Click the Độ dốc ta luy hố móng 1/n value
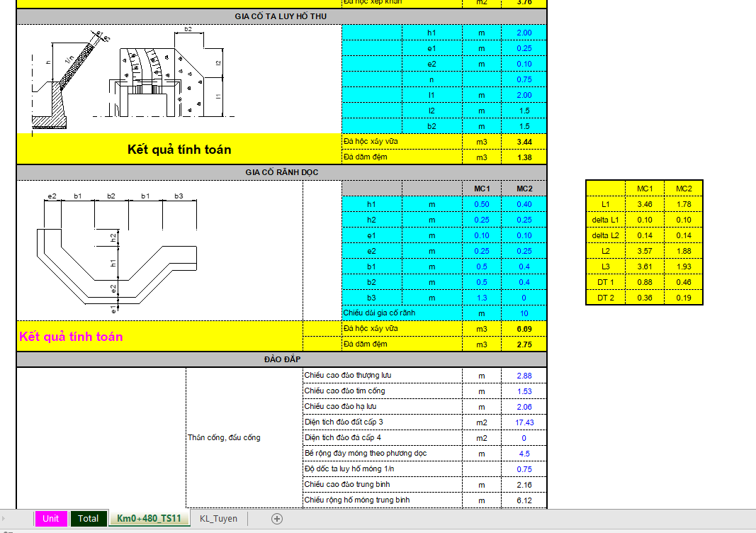Image resolution: width=756 pixels, height=533 pixels. [524, 469]
